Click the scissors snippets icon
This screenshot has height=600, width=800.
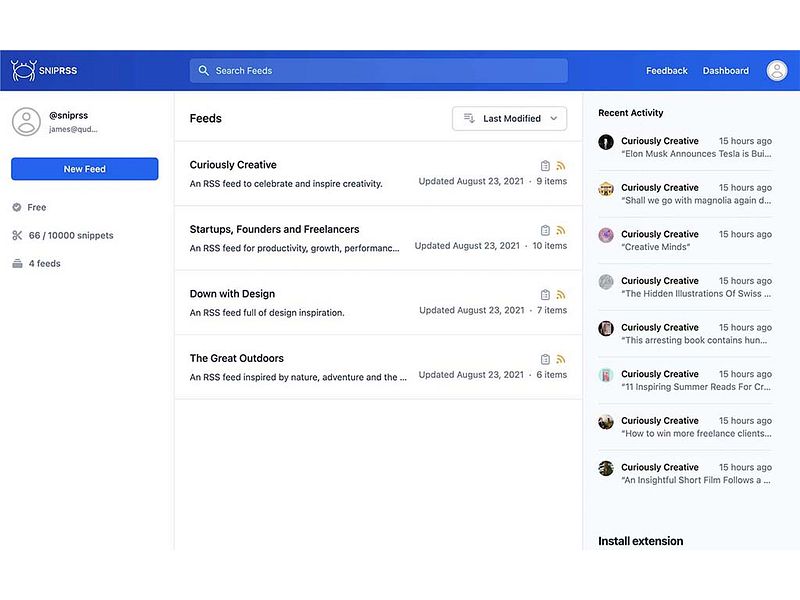point(17,235)
